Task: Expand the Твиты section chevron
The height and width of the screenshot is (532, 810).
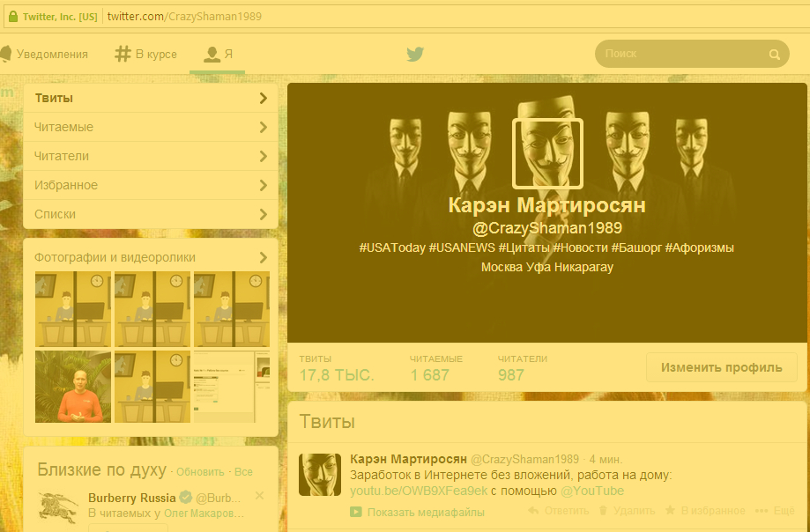Action: tap(263, 98)
